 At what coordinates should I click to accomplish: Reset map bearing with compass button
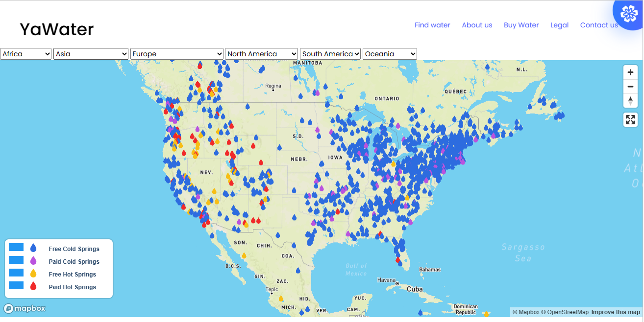[630, 101]
